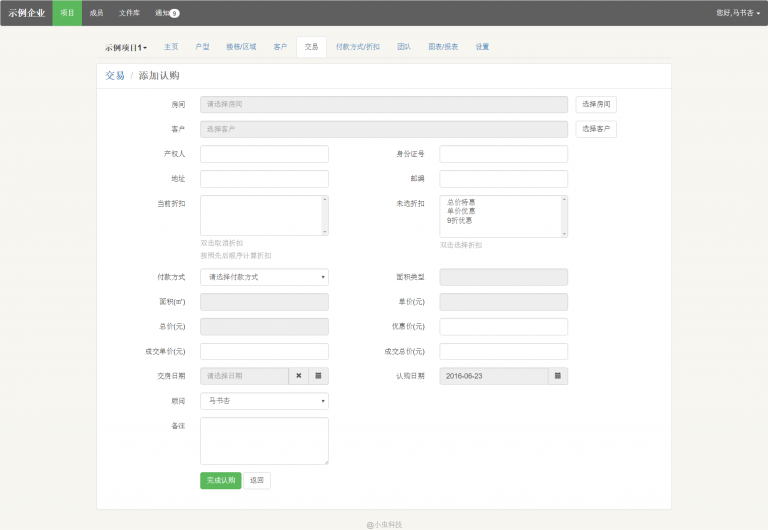Focus the 身份证号 input field
The image size is (768, 530).
(x=503, y=154)
